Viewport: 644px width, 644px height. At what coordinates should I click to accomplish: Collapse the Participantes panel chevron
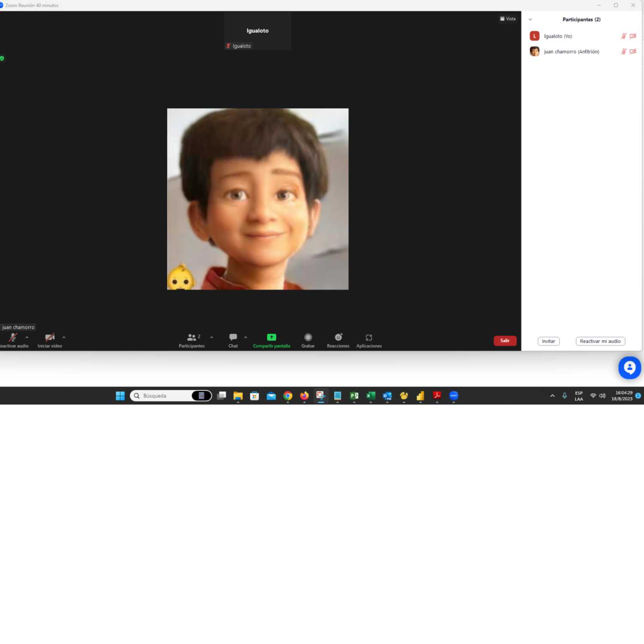530,20
